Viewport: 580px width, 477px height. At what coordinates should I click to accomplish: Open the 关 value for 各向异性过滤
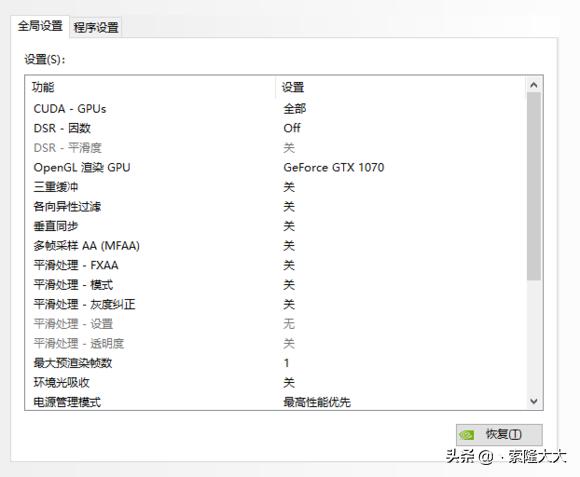tap(289, 207)
